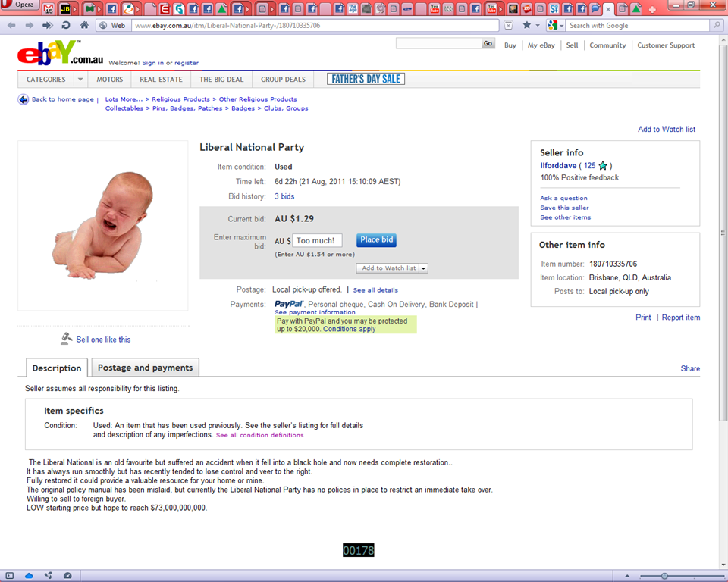Click the crying baby item thumbnail
The width and height of the screenshot is (728, 582).
[x=103, y=226]
